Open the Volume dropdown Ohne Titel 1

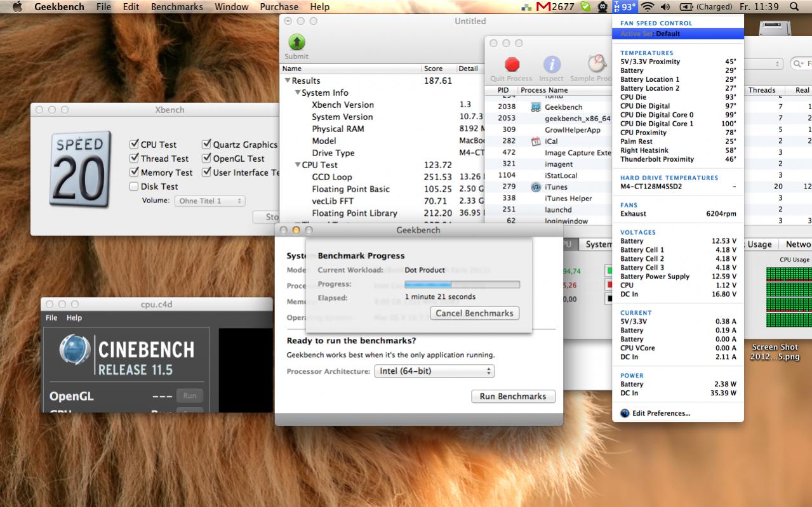pyautogui.click(x=210, y=201)
